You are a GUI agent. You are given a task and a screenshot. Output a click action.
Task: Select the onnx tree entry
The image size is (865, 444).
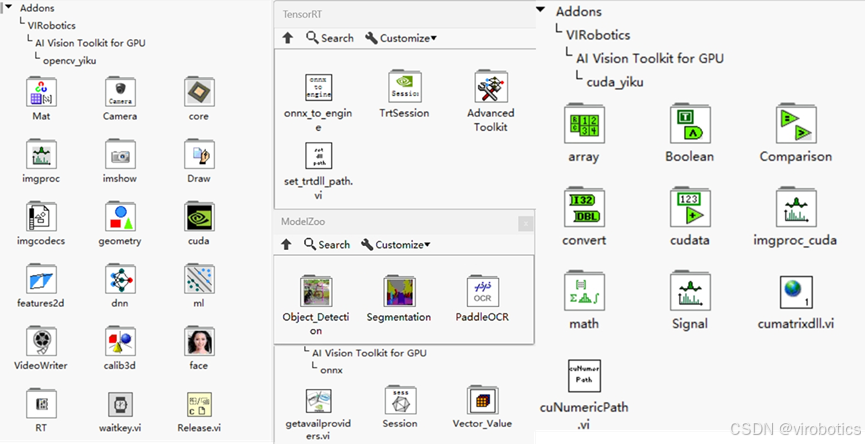coord(332,370)
